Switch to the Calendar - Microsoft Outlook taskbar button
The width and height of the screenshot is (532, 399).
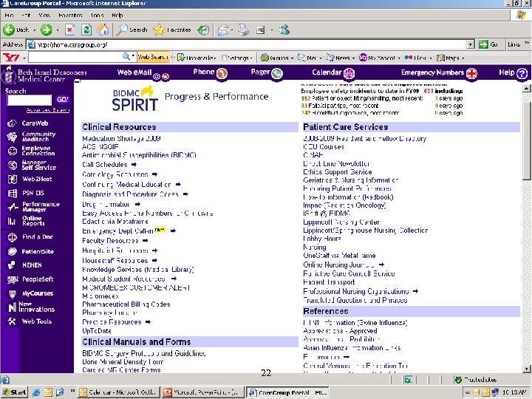pos(118,392)
